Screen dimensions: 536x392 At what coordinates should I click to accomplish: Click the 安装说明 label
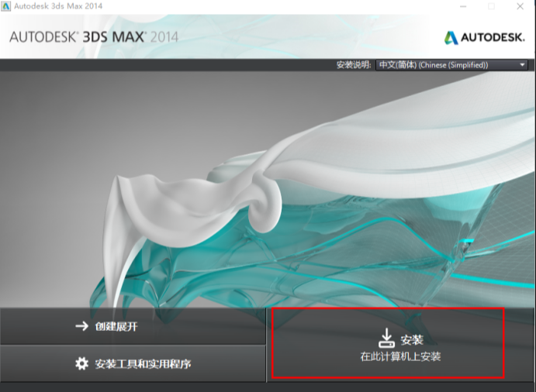354,65
